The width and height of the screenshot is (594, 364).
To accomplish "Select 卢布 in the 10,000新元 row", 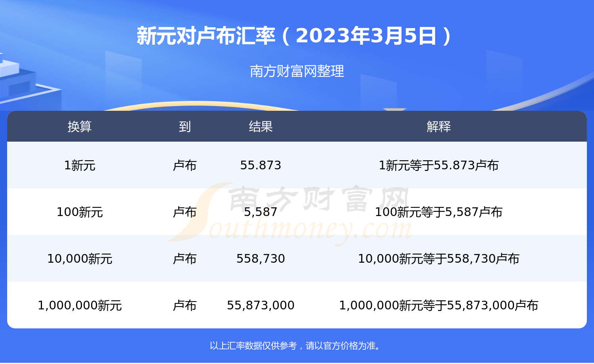I will pos(185,259).
